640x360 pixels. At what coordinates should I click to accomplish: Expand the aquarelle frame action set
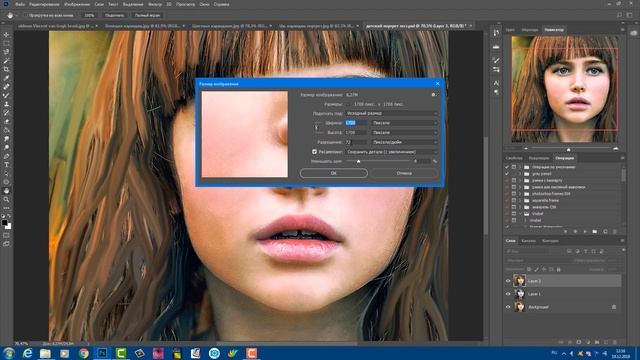coord(520,200)
